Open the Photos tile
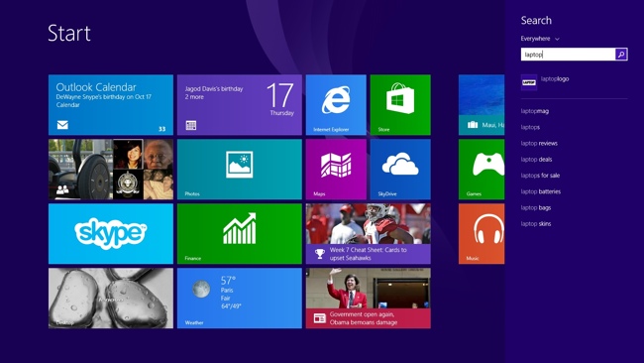Viewport: 644px width, 363px height. 240,170
